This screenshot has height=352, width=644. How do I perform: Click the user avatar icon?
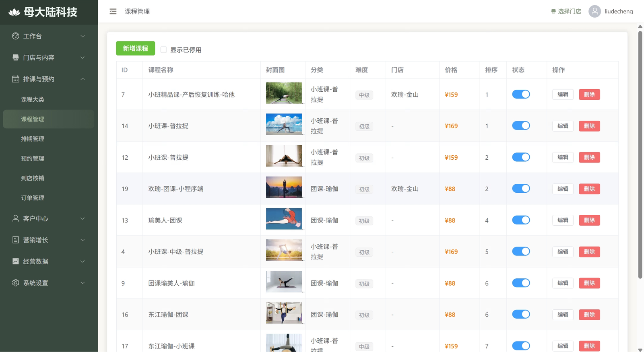594,11
